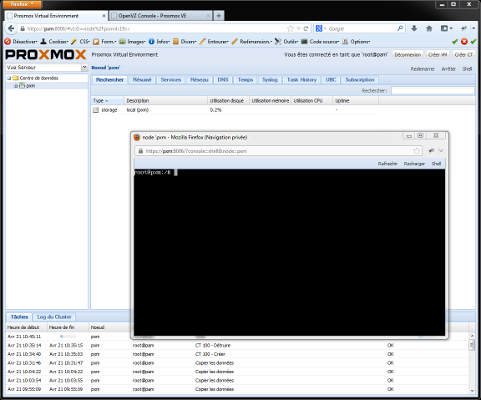Viewport: 481px width, 400px height.
Task: Select the 'CT 100 - Détruire' task row
Action: [238, 345]
